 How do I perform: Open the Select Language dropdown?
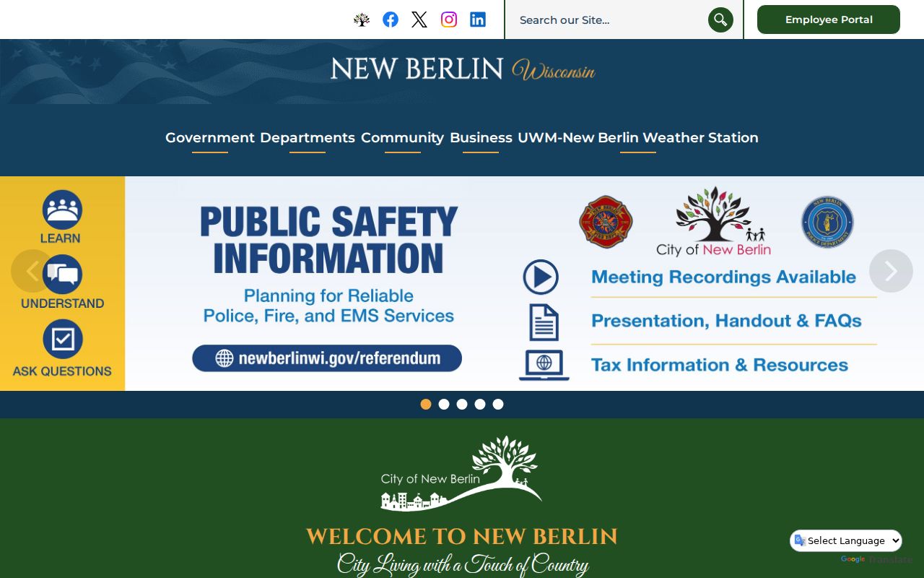[x=846, y=540]
